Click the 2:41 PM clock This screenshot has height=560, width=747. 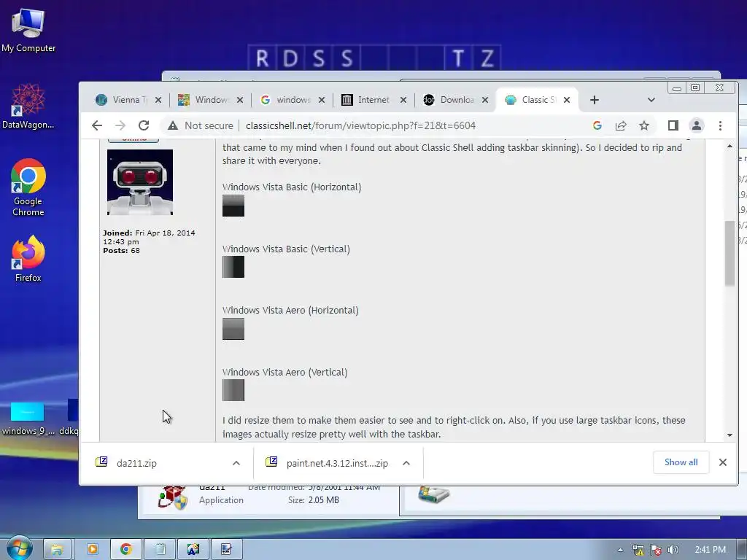pos(710,550)
